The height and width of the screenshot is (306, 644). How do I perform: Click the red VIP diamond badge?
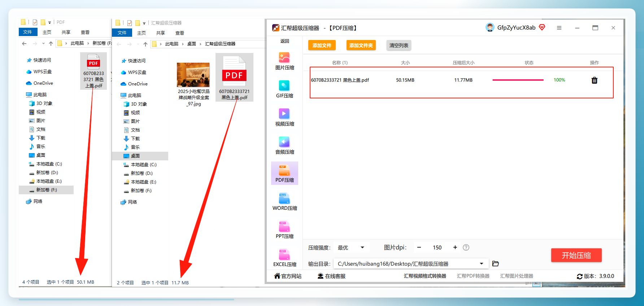[x=542, y=27]
